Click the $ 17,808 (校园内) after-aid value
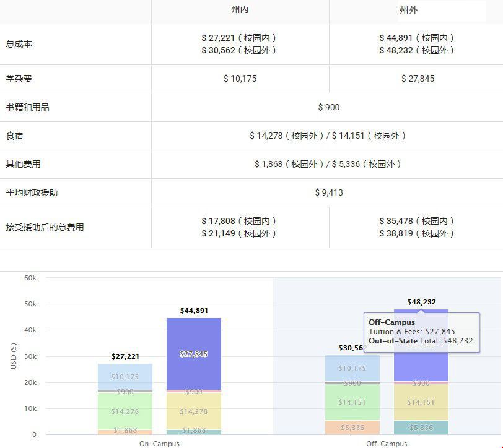This screenshot has width=503, height=448. (x=239, y=221)
